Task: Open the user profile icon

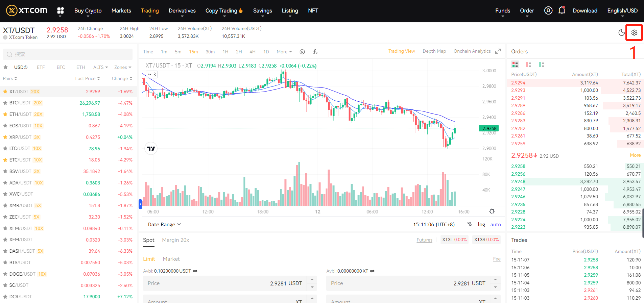Action: click(548, 10)
